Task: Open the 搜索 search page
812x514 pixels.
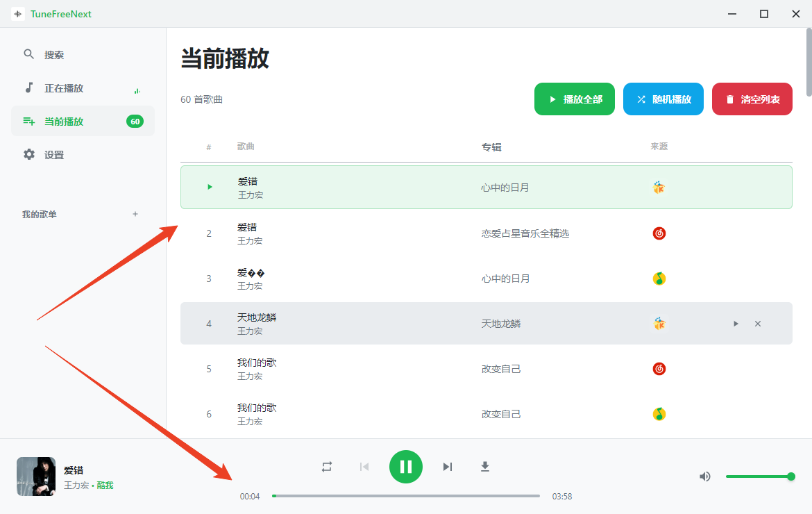Action: point(54,55)
